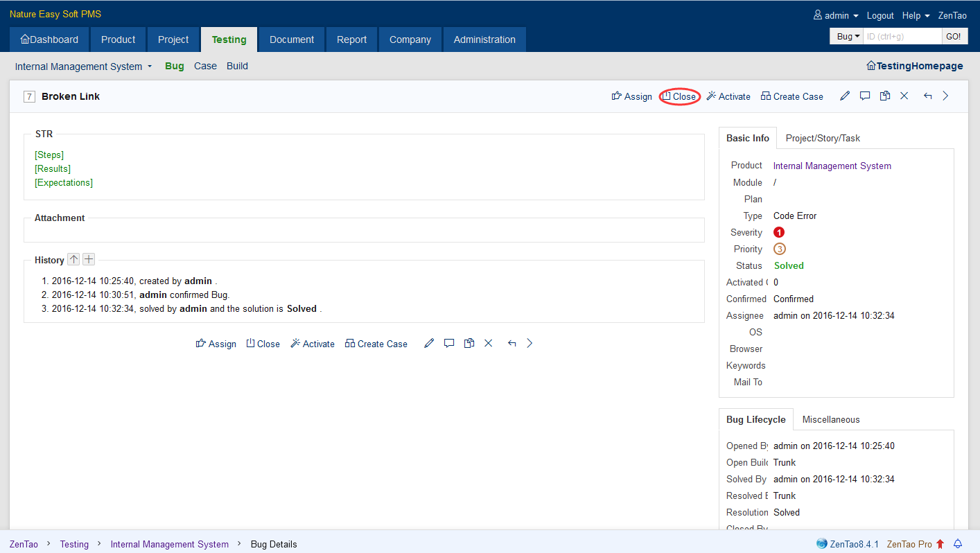Click the comment bubble icon in the bug header
Image resolution: width=980 pixels, height=553 pixels.
click(x=864, y=96)
